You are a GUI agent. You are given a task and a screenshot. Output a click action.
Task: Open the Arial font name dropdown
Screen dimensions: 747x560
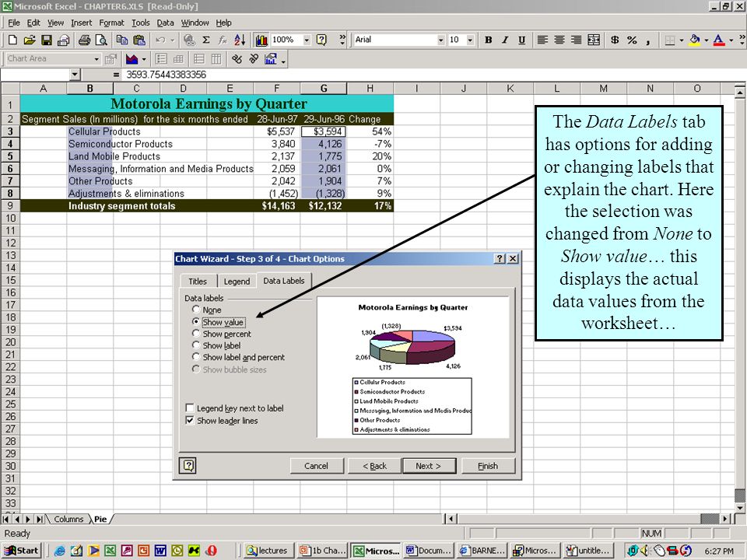440,40
